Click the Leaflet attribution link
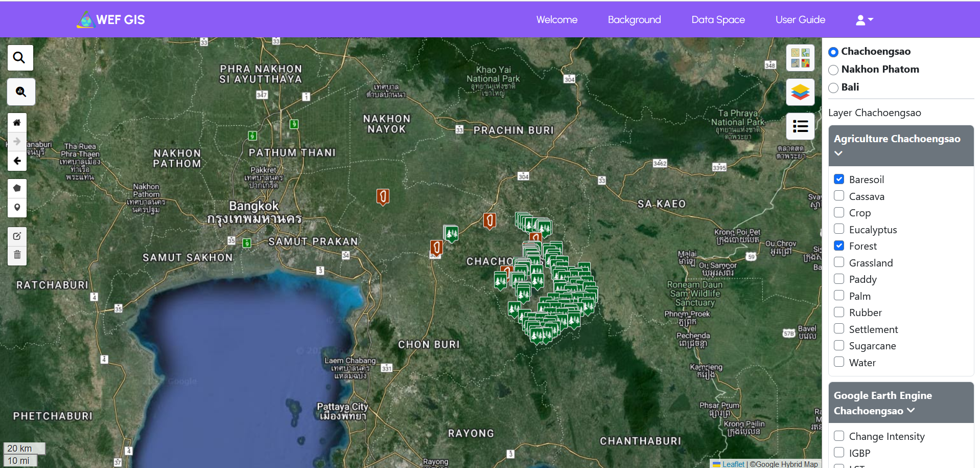 pos(733,464)
